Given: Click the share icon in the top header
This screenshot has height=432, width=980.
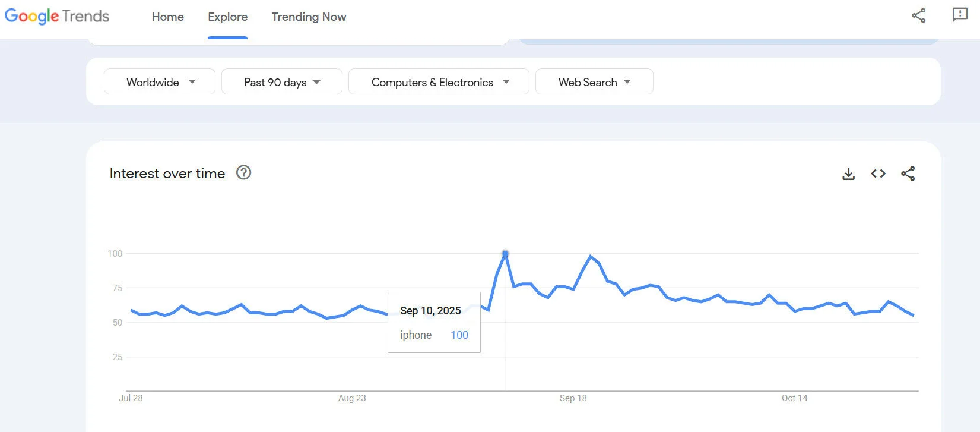Looking at the screenshot, I should [x=918, y=15].
